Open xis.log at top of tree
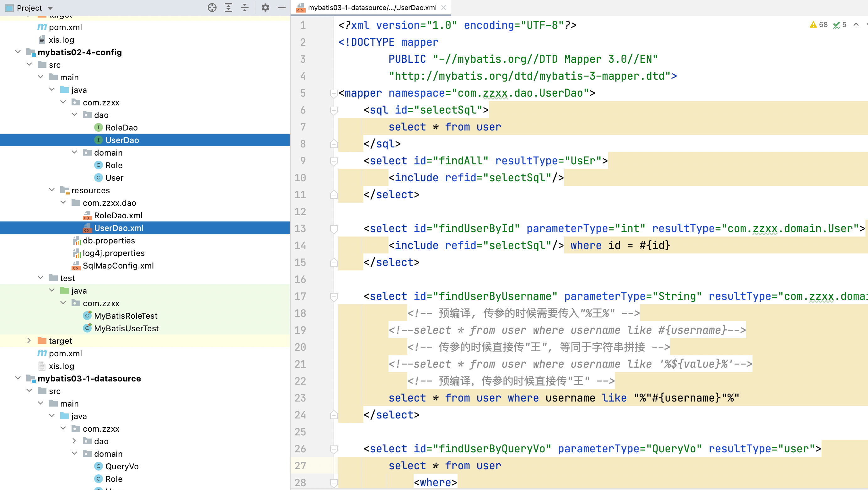Image resolution: width=868 pixels, height=490 pixels. point(61,40)
